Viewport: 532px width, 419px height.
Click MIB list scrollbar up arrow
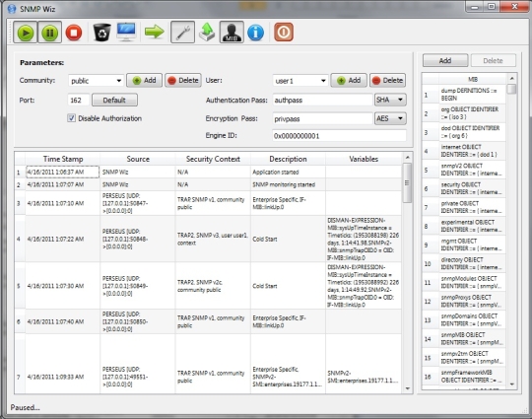pyautogui.click(x=512, y=79)
